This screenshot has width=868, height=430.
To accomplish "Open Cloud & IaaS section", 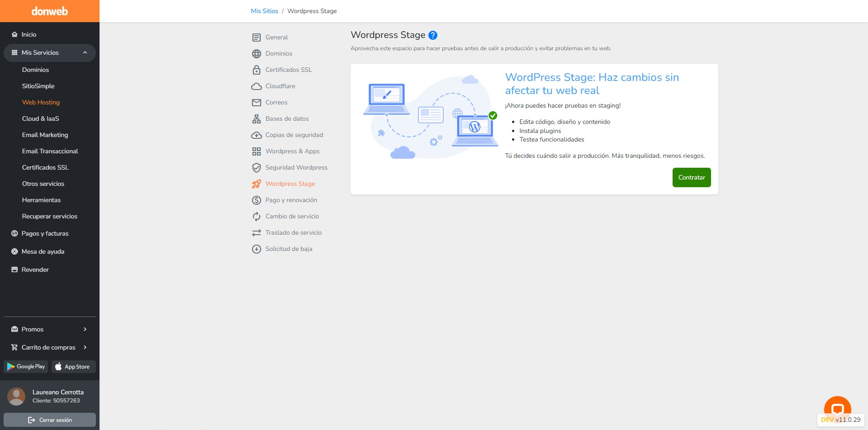I will (40, 118).
